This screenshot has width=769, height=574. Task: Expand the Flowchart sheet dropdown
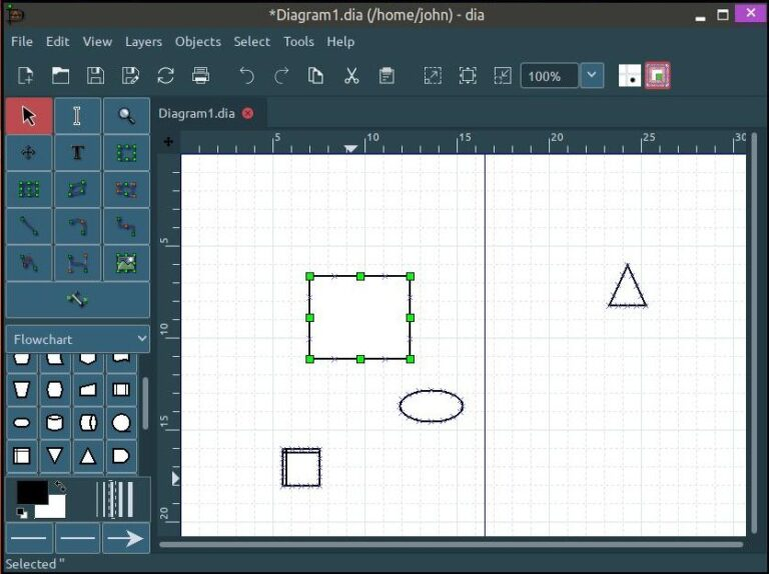click(x=78, y=339)
